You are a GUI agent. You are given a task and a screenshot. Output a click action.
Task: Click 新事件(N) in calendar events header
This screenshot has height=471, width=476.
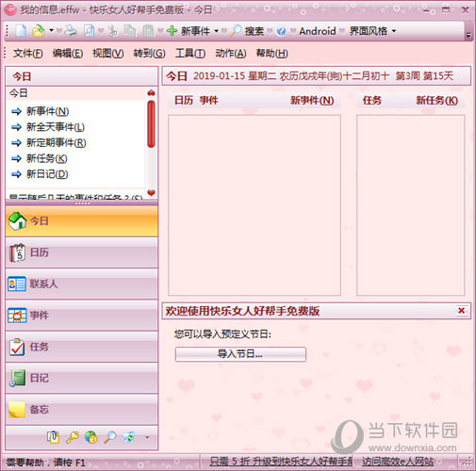point(312,101)
